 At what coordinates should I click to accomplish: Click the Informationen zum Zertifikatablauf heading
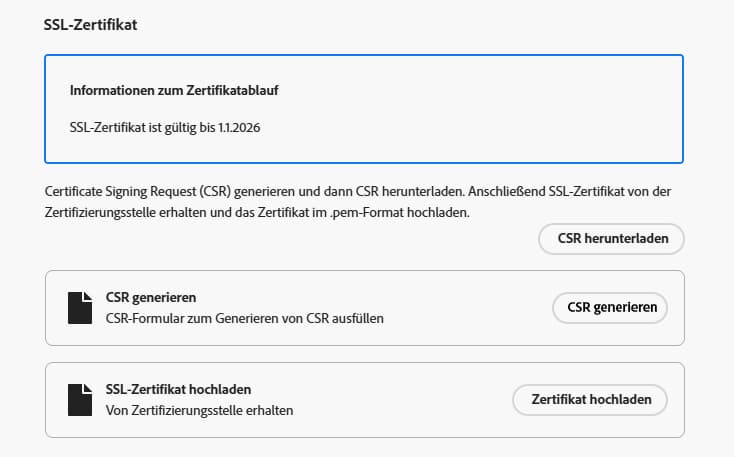click(x=174, y=90)
